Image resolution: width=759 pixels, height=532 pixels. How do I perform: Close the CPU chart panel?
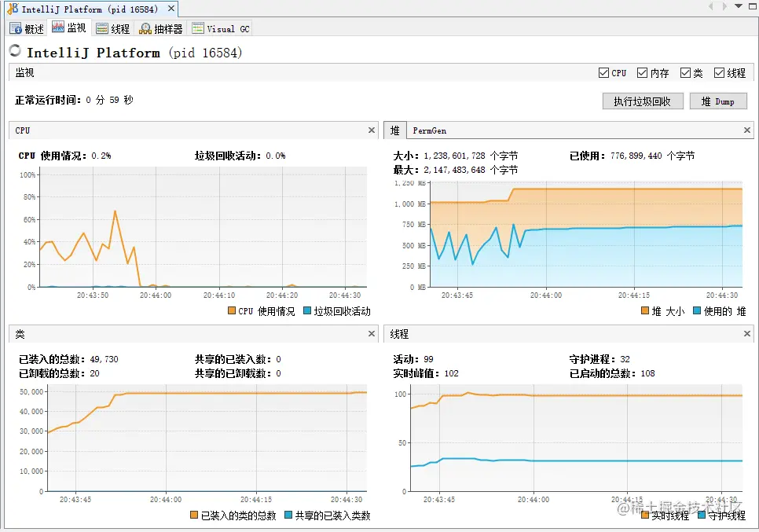point(372,130)
